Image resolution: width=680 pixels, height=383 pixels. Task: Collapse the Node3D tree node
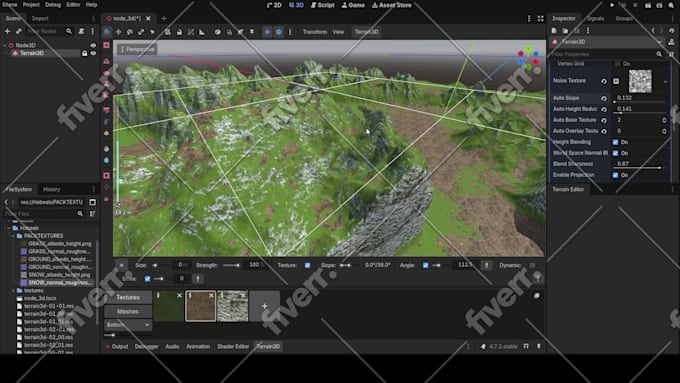point(5,45)
